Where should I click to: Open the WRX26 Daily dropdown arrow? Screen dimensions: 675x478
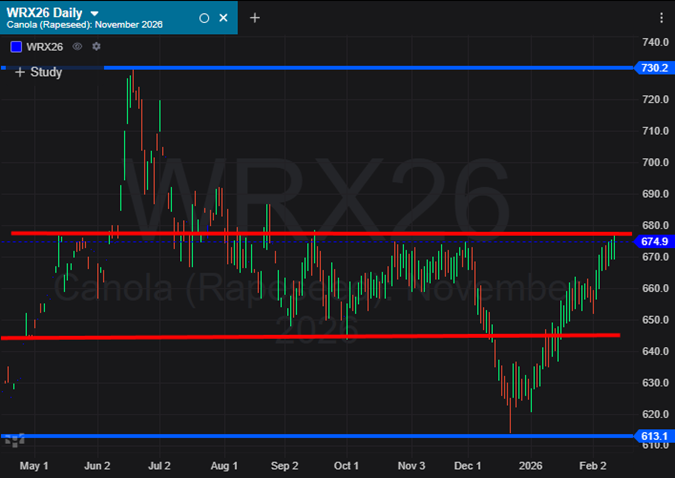[94, 14]
